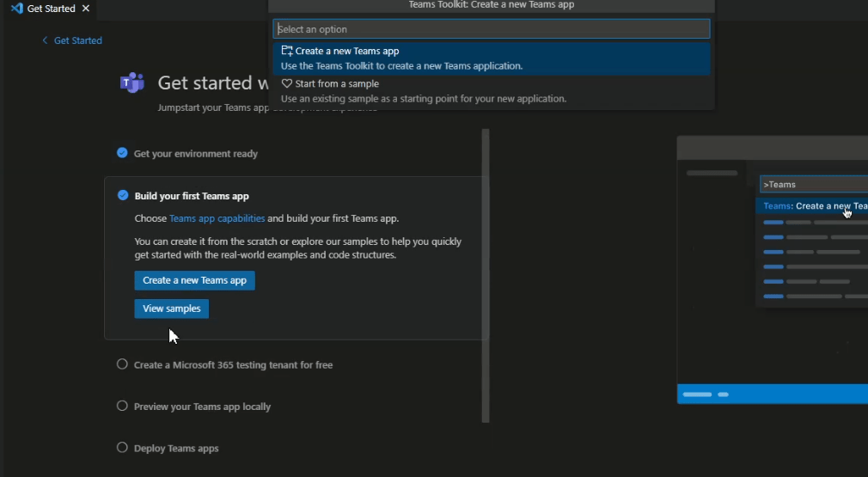This screenshot has width=868, height=477.
Task: Expand Create a Microsoft 365 testing tenant step
Action: coord(233,365)
